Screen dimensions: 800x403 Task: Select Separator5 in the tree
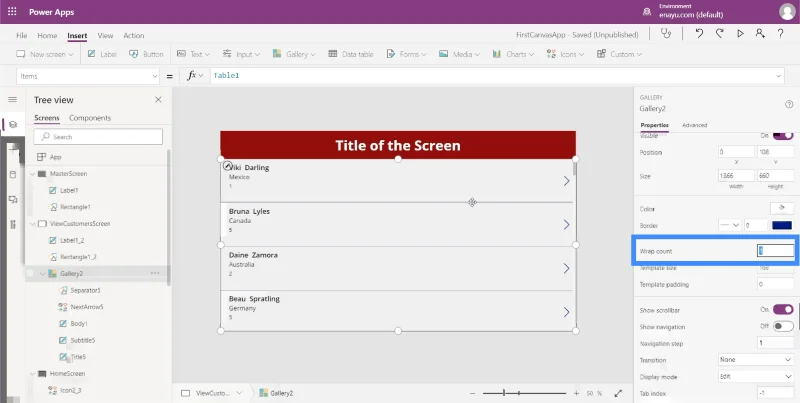click(85, 290)
